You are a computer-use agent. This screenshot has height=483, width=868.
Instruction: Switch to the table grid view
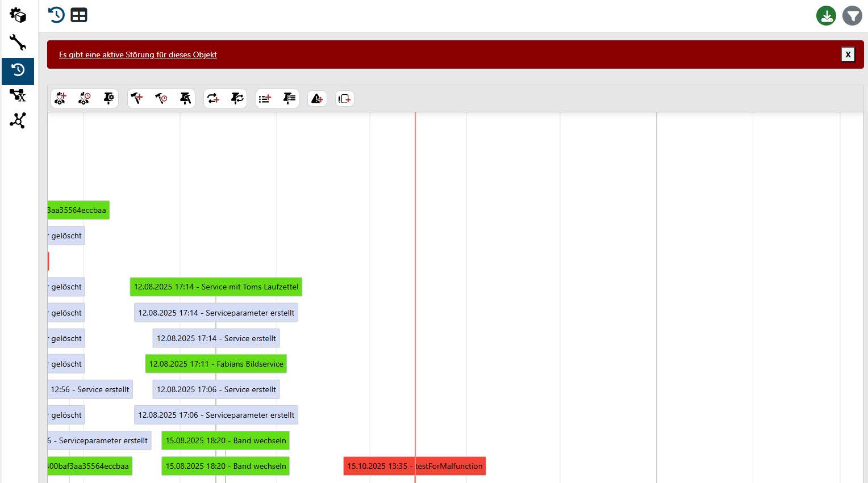coord(79,15)
